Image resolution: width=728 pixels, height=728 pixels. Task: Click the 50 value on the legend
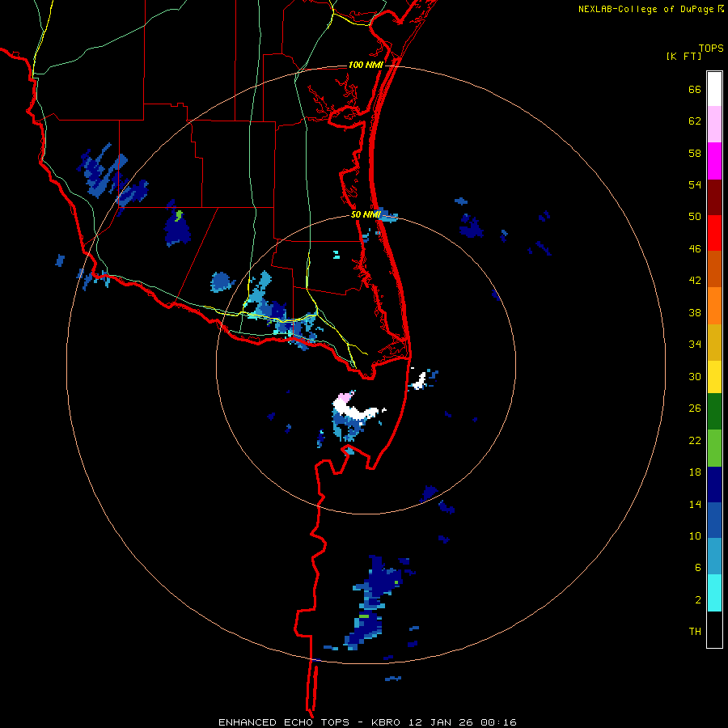tap(695, 217)
